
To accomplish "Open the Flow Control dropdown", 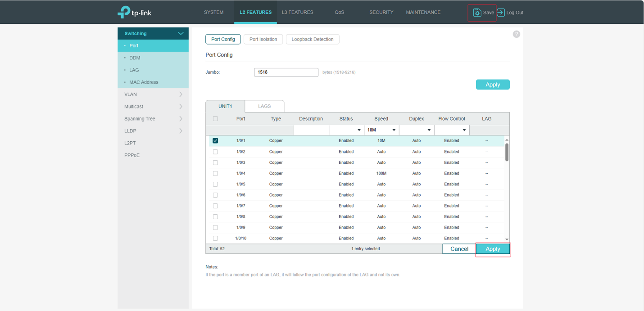I will point(451,130).
